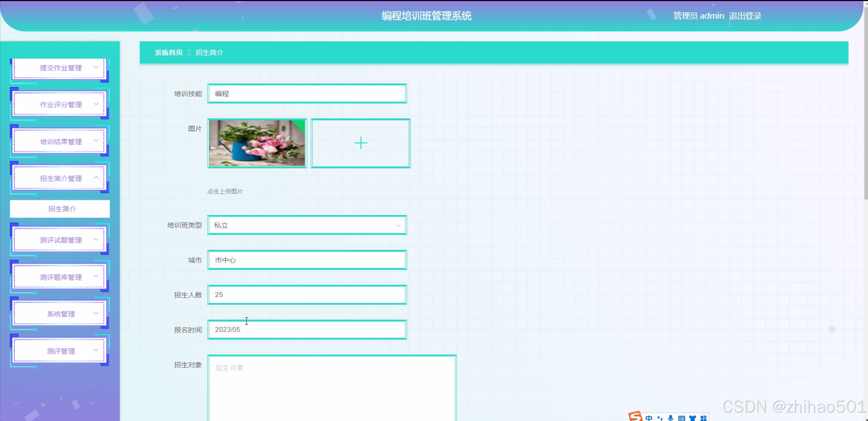Click the small circled x icon at right
This screenshot has height=421, width=868.
click(832, 329)
